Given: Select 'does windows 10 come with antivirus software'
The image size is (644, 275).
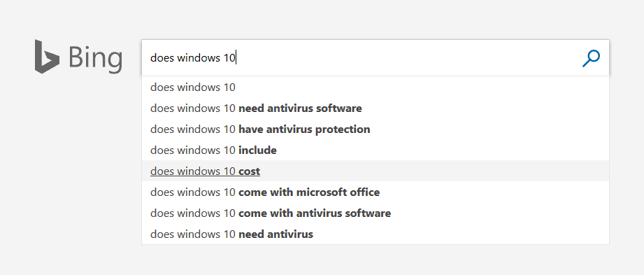Looking at the screenshot, I should [x=375, y=213].
